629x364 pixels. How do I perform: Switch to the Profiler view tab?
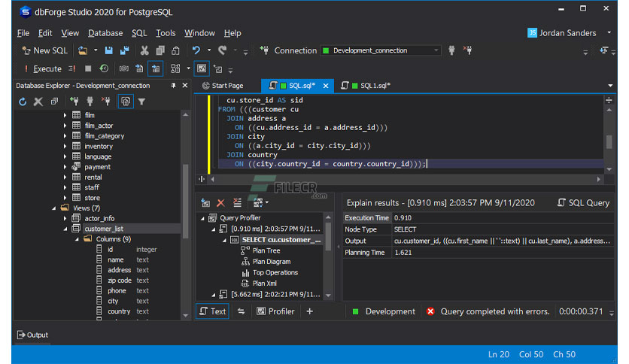pyautogui.click(x=275, y=311)
